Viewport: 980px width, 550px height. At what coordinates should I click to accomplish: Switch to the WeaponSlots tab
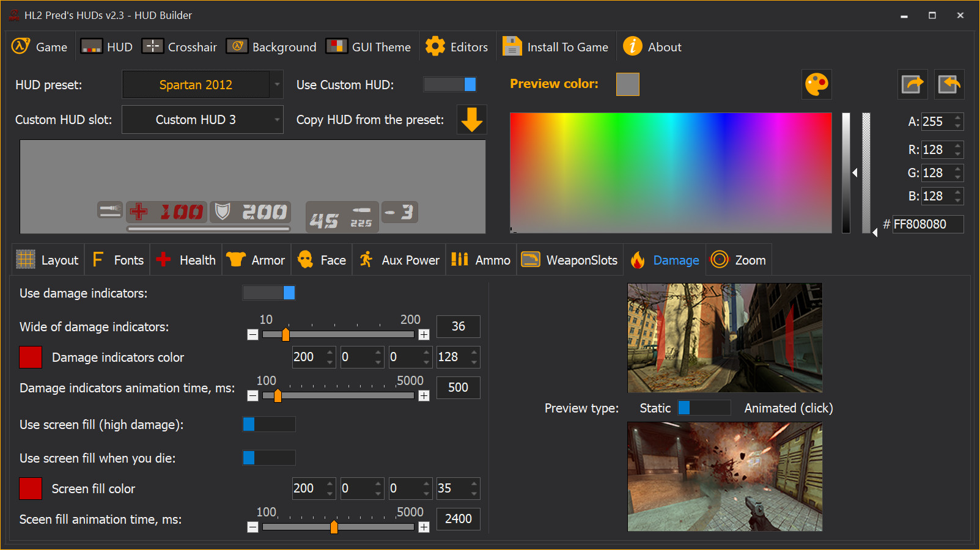(x=569, y=260)
